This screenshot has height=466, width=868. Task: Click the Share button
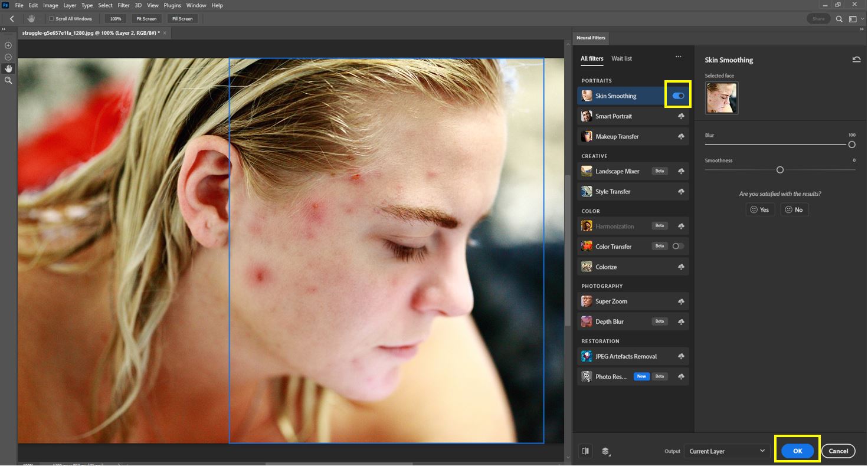coord(818,19)
